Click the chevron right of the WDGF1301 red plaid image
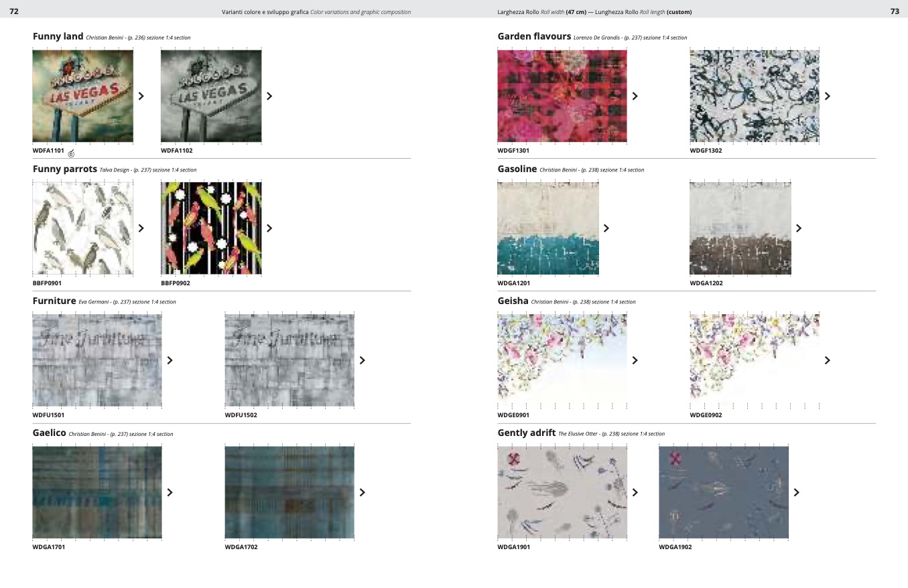This screenshot has width=908, height=588. tap(635, 96)
